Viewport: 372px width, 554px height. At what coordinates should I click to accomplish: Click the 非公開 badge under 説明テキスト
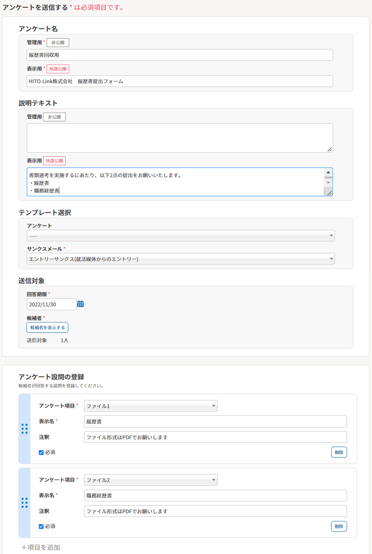[54, 117]
